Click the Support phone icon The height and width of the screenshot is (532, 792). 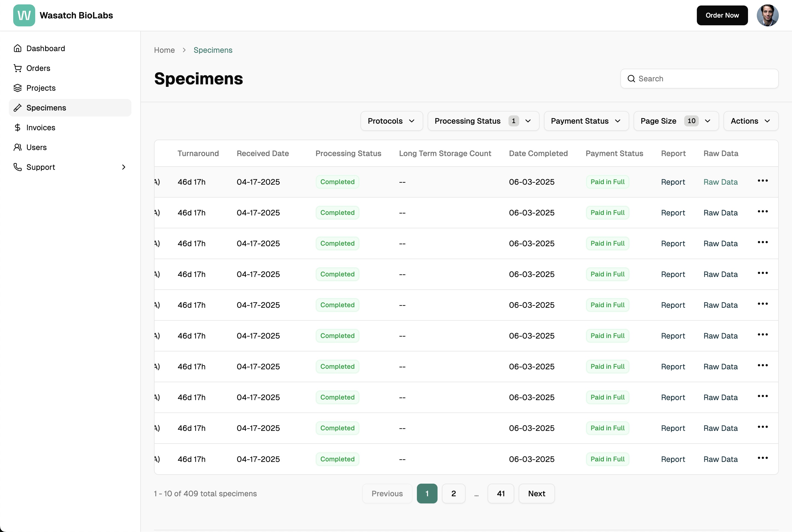[x=18, y=167]
